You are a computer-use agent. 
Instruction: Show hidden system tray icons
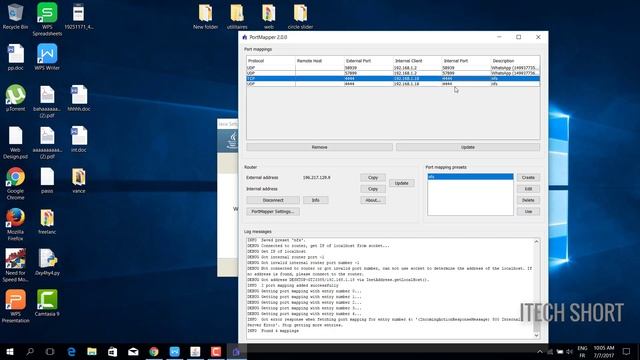[x=540, y=351]
